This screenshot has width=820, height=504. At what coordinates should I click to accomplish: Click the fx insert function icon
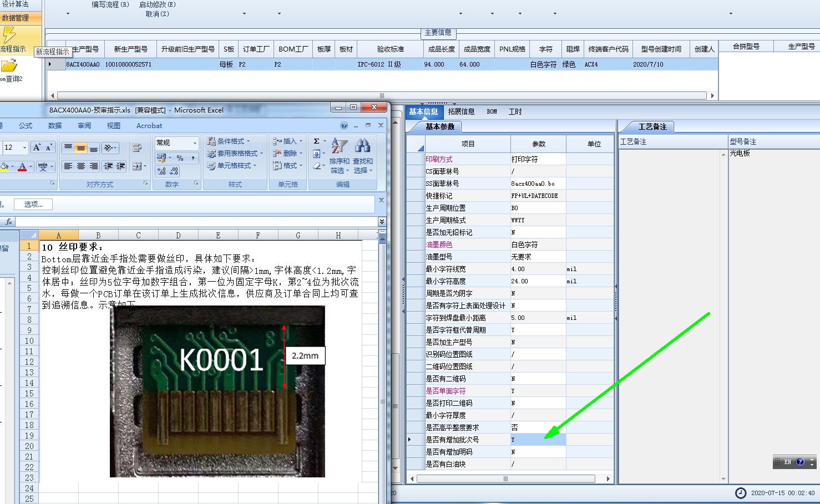tap(9, 221)
